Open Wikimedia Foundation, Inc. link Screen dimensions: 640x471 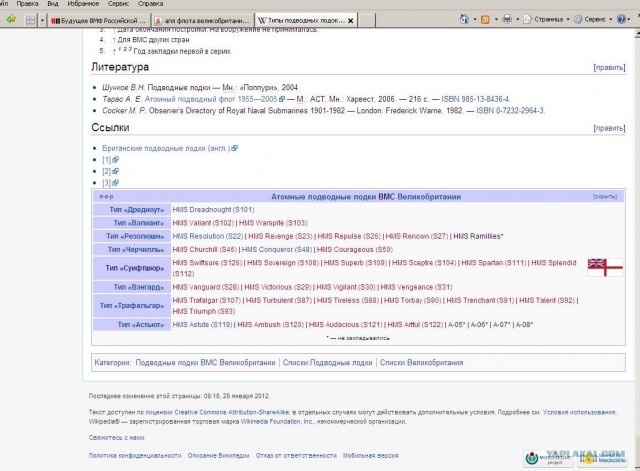[x=277, y=422]
